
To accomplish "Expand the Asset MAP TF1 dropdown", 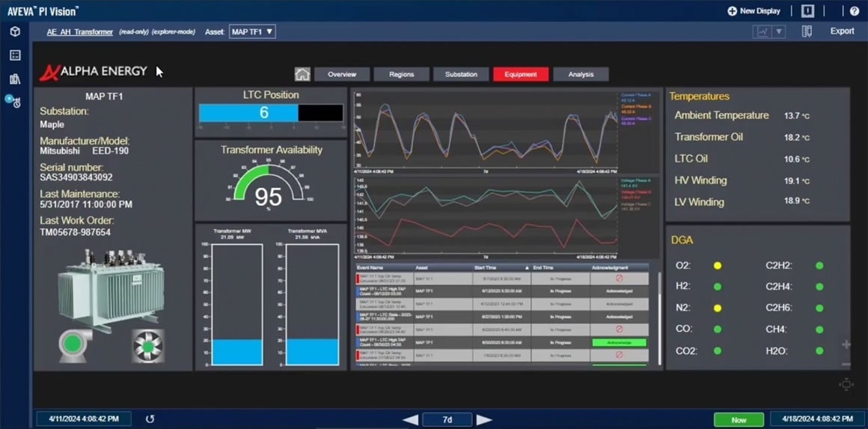I will (x=252, y=31).
